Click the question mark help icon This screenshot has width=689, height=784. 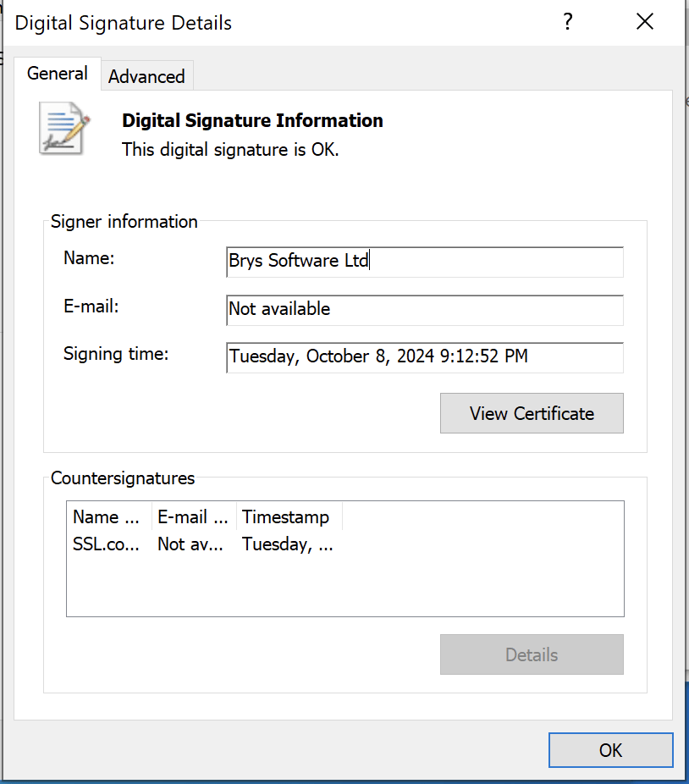tap(567, 21)
